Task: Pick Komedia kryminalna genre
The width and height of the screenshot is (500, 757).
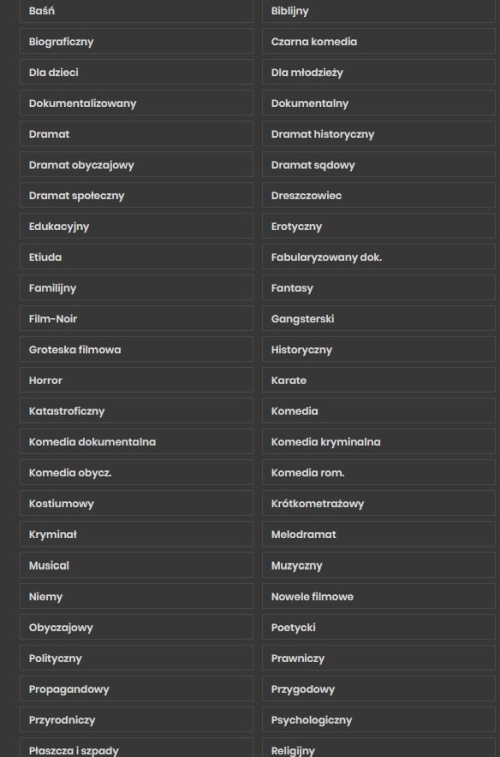Action: pos(379,442)
